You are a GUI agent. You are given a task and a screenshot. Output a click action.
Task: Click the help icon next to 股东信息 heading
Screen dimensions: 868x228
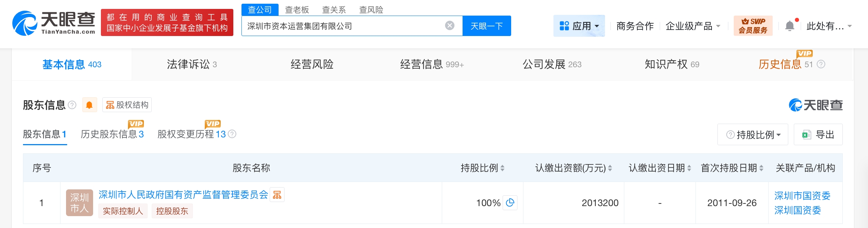point(72,105)
